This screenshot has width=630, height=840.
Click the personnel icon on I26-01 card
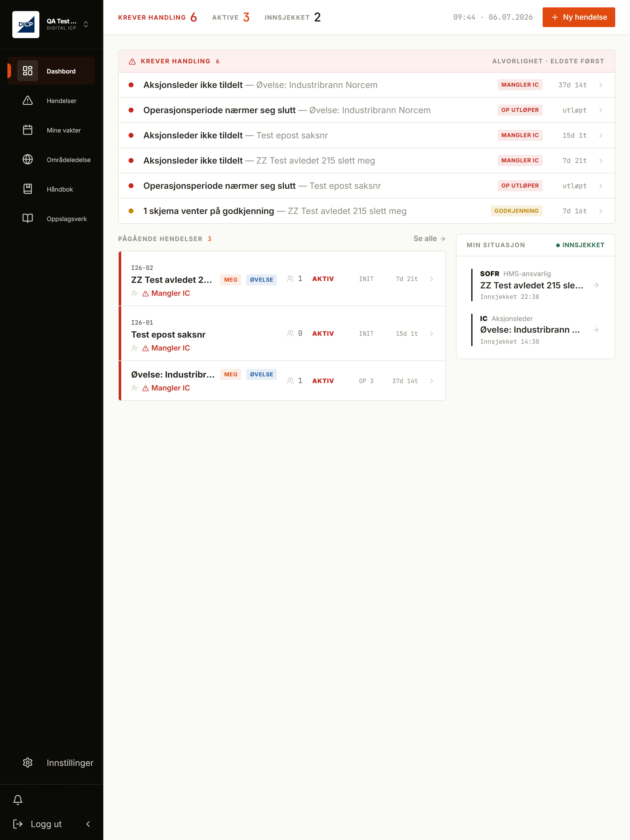[290, 333]
